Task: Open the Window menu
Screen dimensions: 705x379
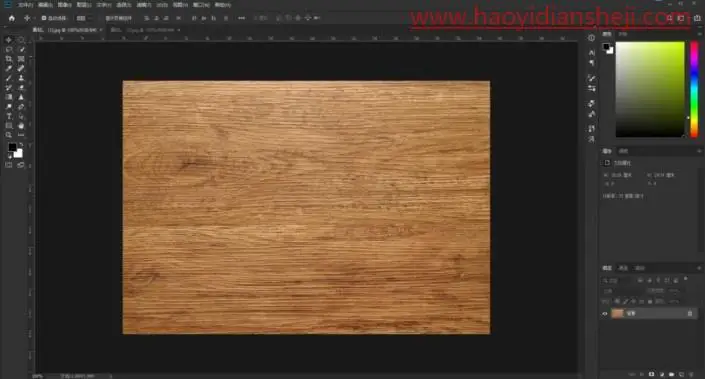Action: click(201, 5)
